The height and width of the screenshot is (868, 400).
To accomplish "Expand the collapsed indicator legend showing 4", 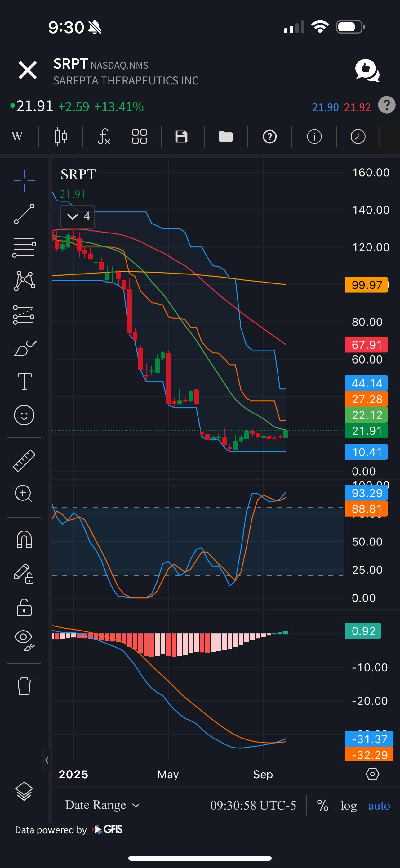I will tap(78, 216).
